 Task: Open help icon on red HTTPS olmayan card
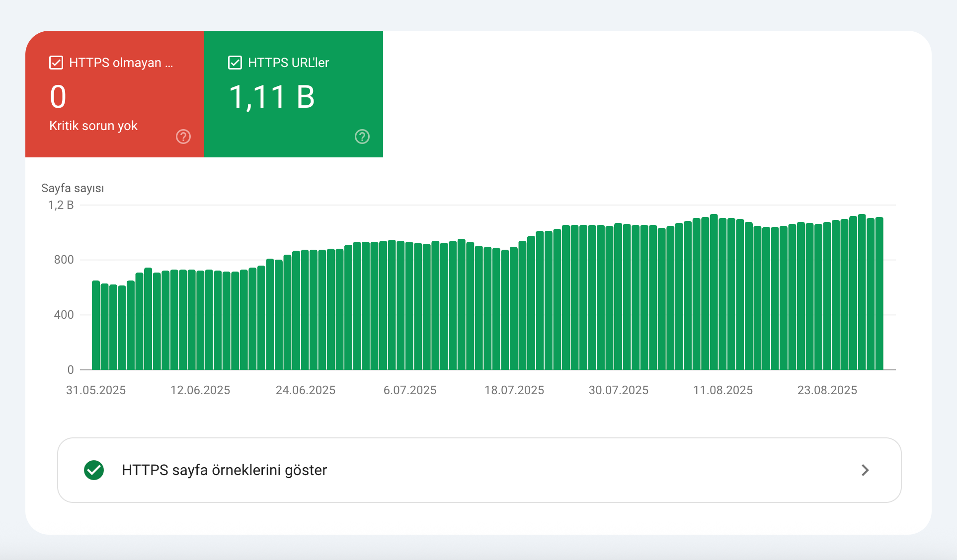pos(183,137)
